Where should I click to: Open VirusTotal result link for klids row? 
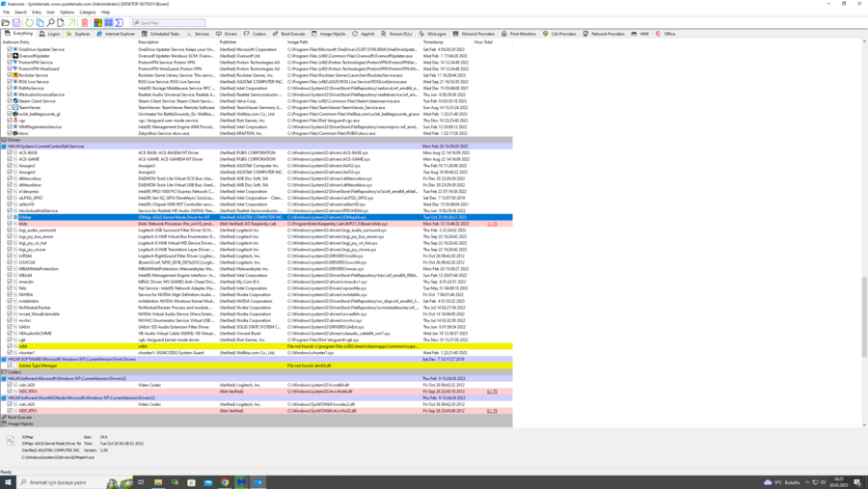(492, 224)
